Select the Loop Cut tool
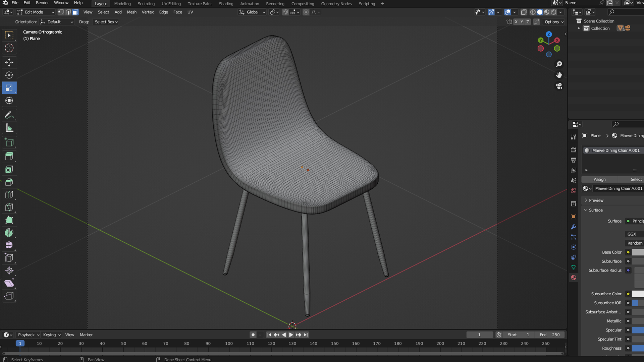644x362 pixels. pos(9,195)
